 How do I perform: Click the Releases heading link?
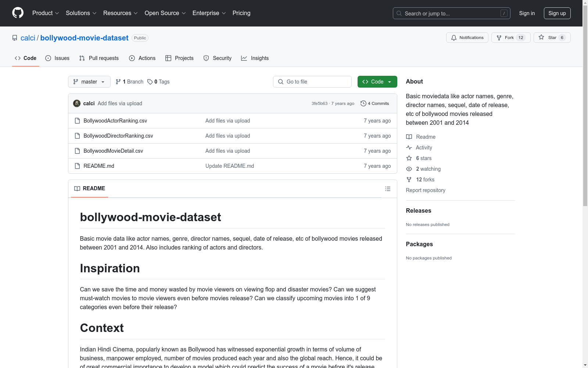(419, 210)
